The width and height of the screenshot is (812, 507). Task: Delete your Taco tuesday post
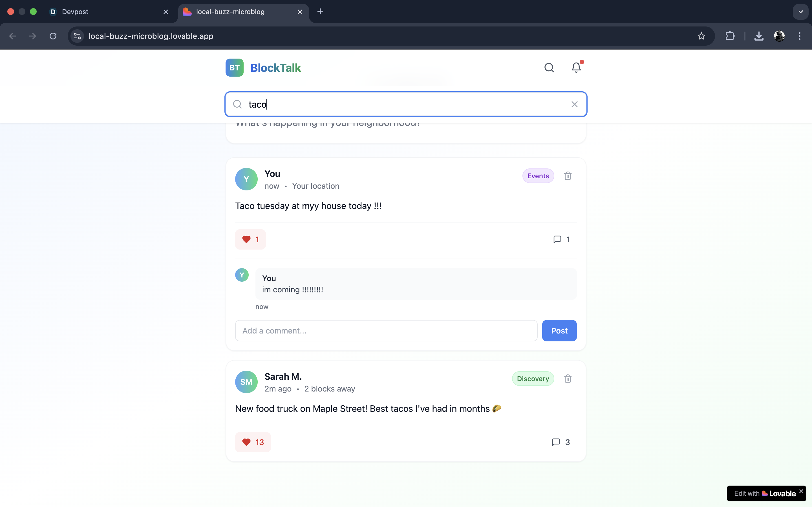tap(568, 176)
